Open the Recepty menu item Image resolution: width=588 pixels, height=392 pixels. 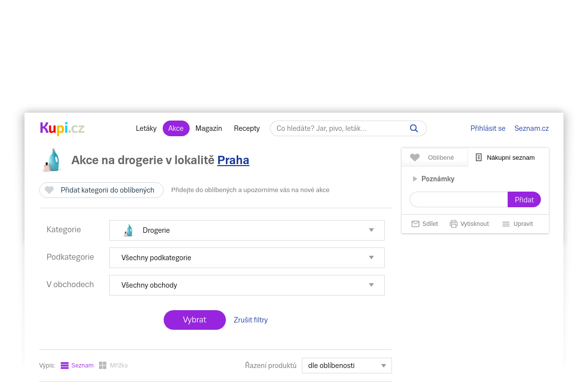(246, 128)
